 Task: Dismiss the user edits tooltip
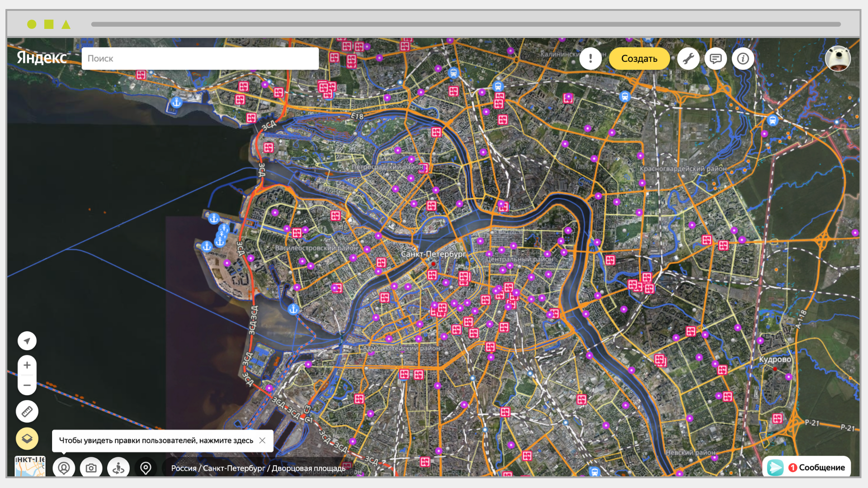point(262,441)
